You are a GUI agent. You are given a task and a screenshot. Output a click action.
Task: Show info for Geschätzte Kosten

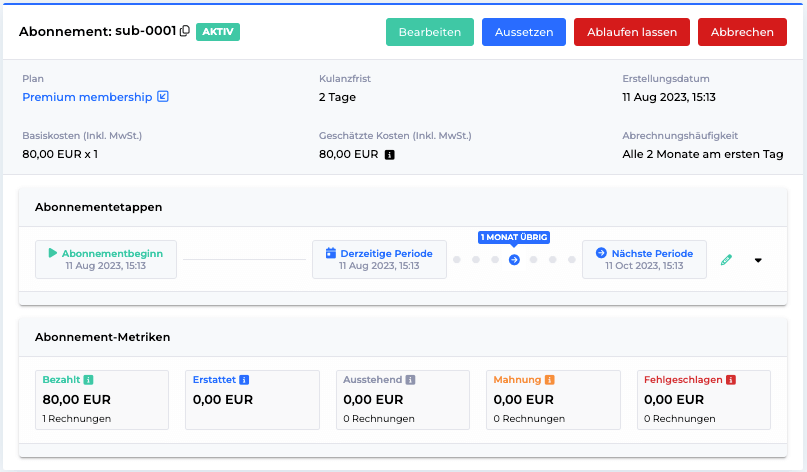[390, 154]
